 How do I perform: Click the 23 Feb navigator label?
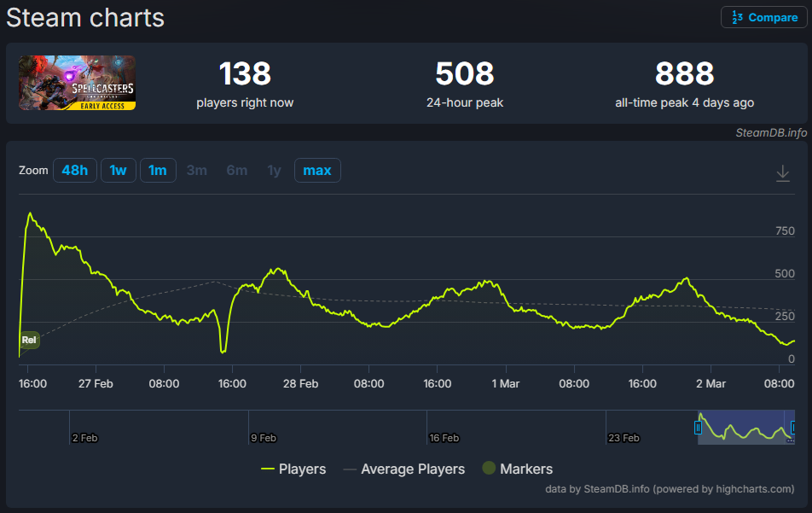tap(624, 438)
